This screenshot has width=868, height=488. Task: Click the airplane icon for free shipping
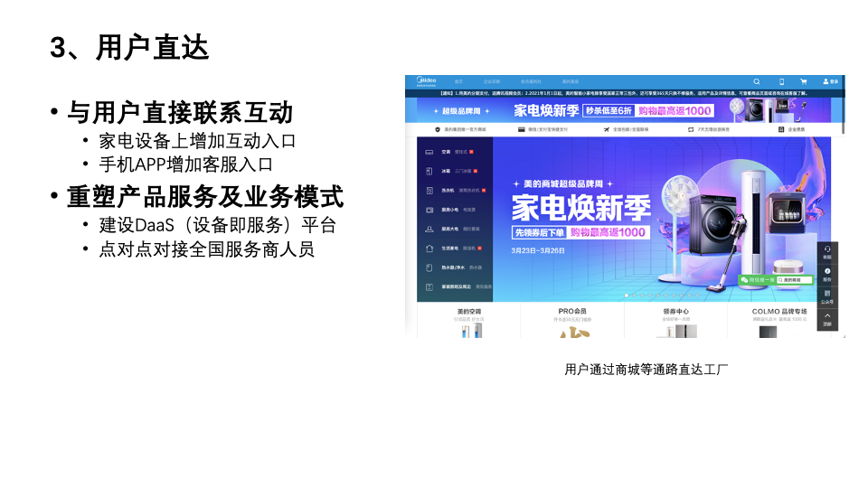tap(607, 129)
